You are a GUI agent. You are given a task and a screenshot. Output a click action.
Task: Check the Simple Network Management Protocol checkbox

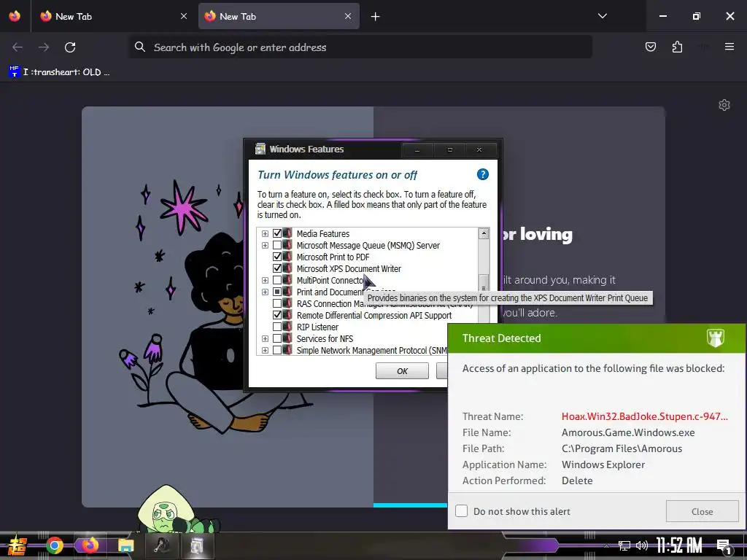[277, 350]
